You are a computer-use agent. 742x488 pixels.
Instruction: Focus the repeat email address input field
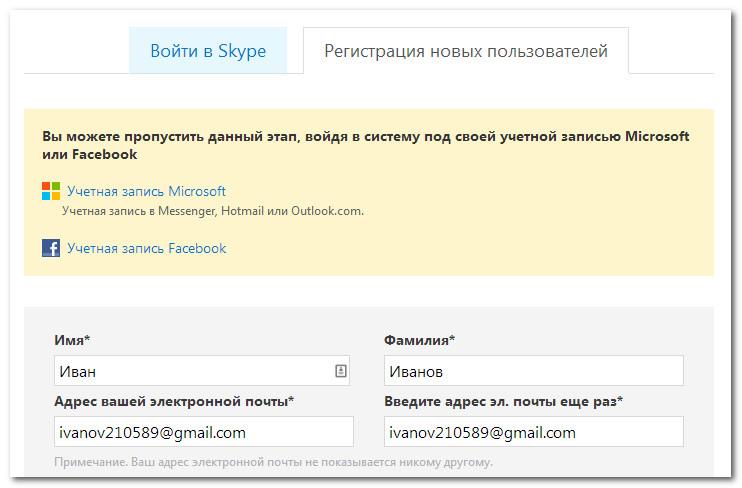click(x=533, y=432)
